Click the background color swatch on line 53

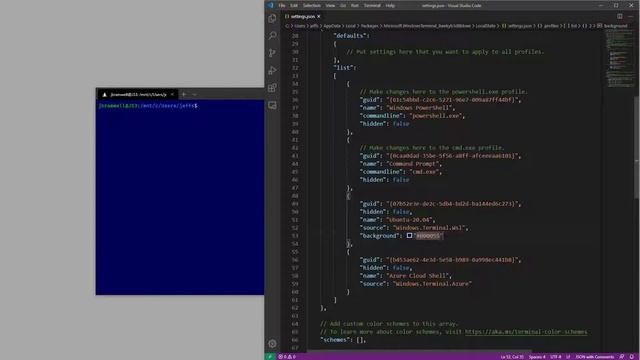(409, 236)
